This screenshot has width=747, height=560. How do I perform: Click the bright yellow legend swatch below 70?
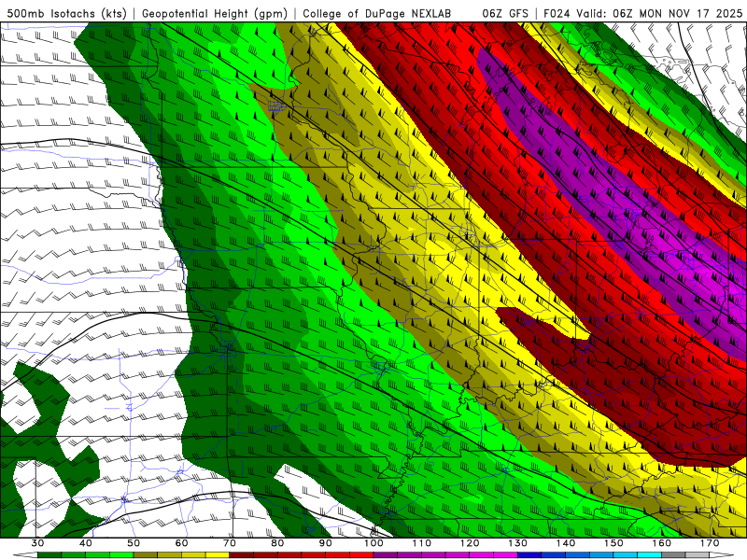tap(218, 555)
